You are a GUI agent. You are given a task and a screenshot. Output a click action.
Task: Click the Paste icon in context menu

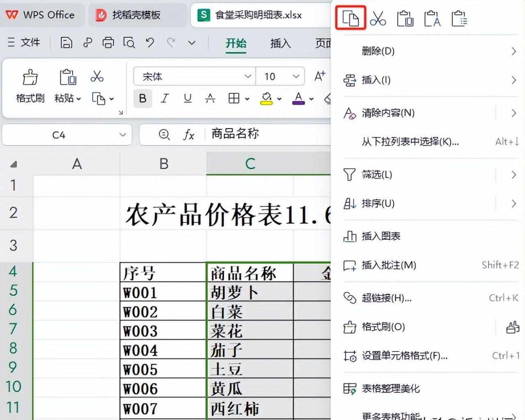pos(405,18)
